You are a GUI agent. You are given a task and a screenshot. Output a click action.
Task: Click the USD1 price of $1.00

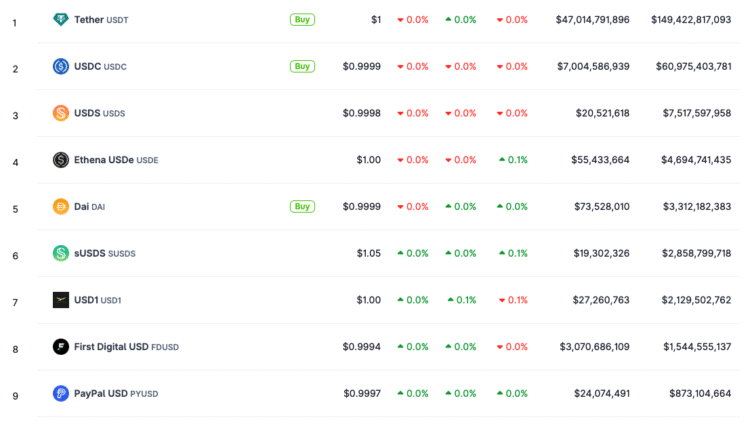coord(368,300)
